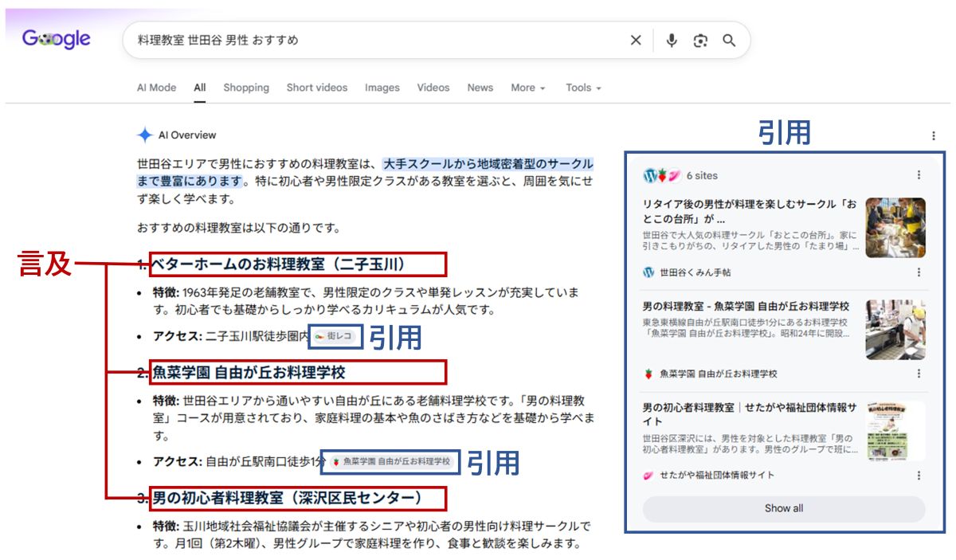Image resolution: width=956 pixels, height=560 pixels.
Task: Click the 6 sites label
Action: coord(702,175)
